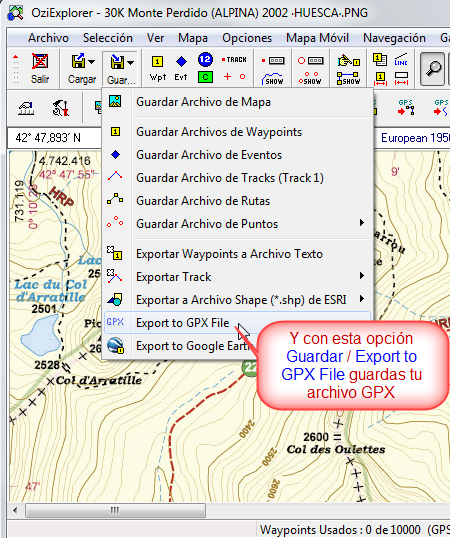This screenshot has width=450, height=538.
Task: Choose Guardar Archivo de Rutas
Action: [237, 201]
